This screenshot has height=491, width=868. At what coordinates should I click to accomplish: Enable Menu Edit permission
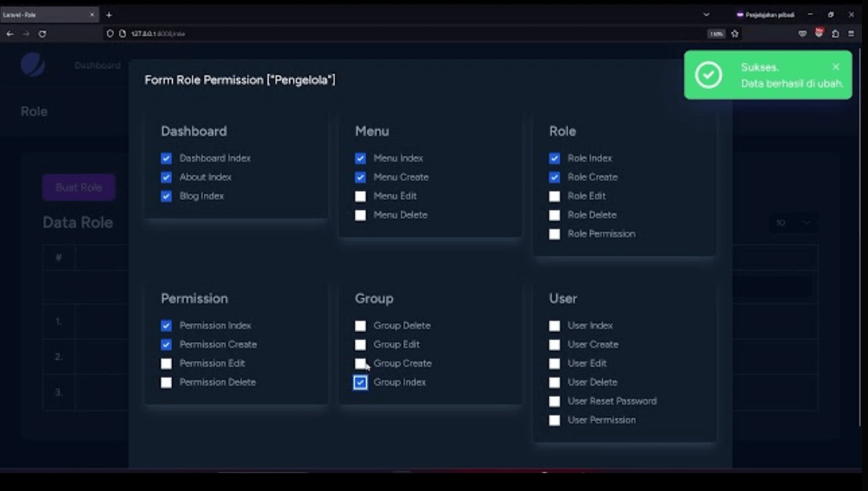pyautogui.click(x=360, y=196)
